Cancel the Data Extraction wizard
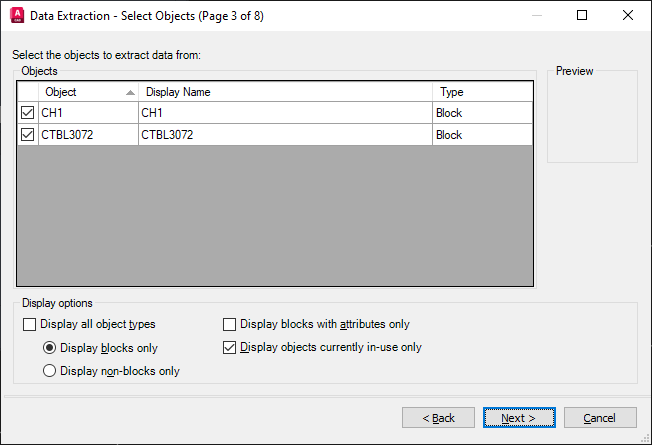This screenshot has height=445, width=652. tap(600, 417)
